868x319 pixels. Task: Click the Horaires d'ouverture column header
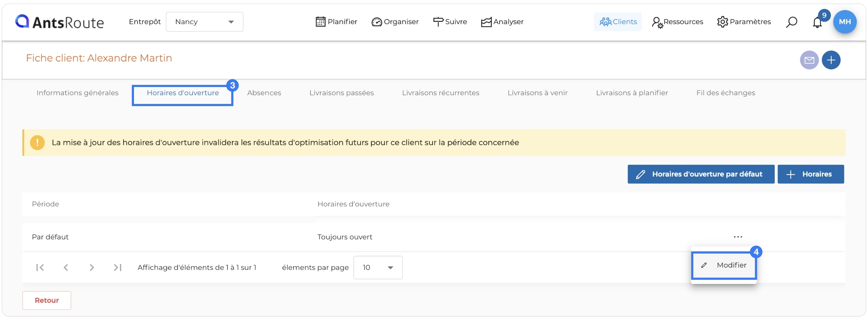tap(353, 204)
